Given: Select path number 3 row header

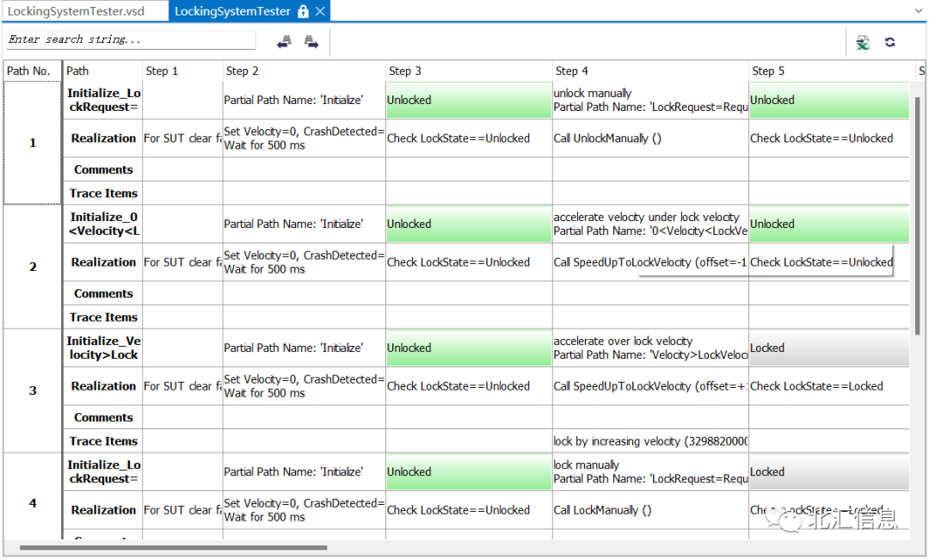Looking at the screenshot, I should (x=33, y=391).
